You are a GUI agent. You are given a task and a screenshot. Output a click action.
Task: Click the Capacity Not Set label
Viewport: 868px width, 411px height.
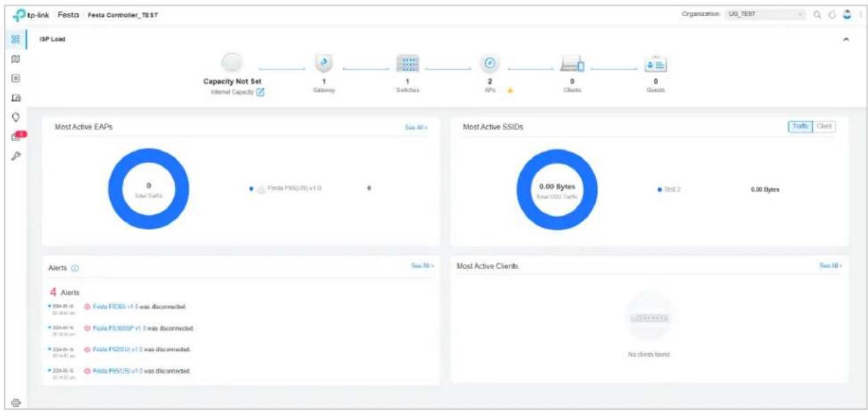click(232, 82)
